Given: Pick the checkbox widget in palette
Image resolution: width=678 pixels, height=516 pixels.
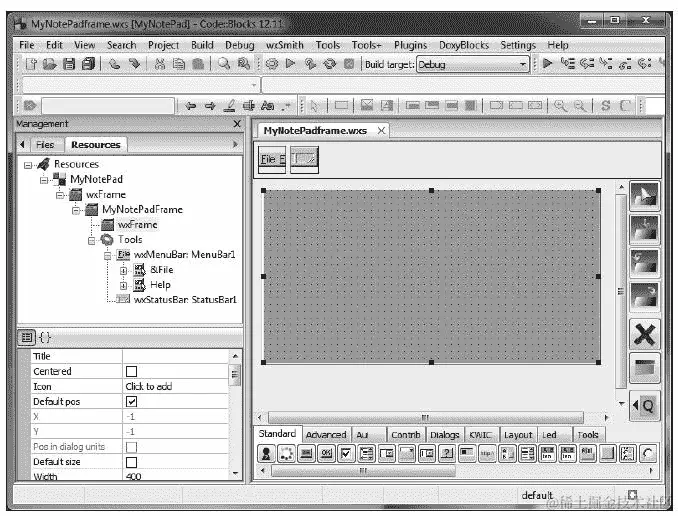Looking at the screenshot, I should [346, 453].
